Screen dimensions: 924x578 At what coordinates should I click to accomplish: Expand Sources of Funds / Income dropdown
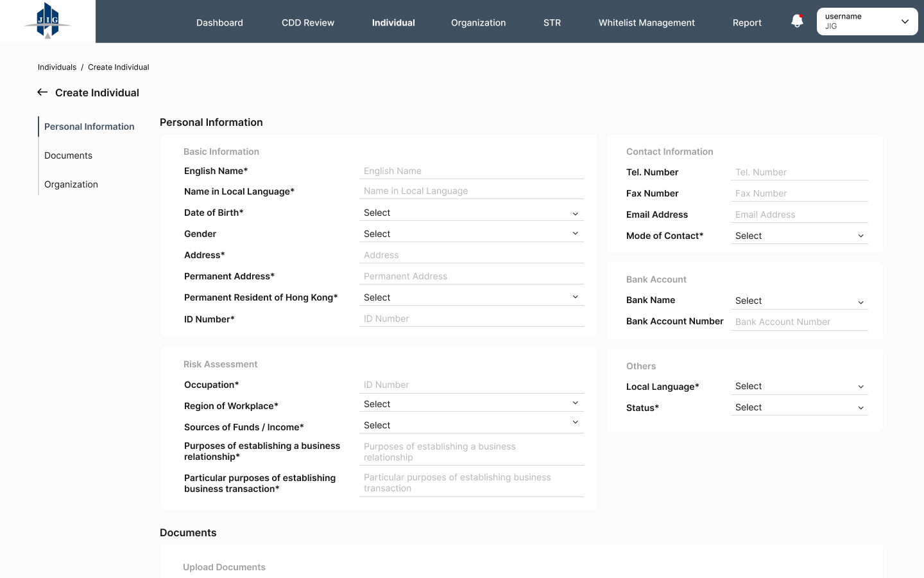(472, 425)
